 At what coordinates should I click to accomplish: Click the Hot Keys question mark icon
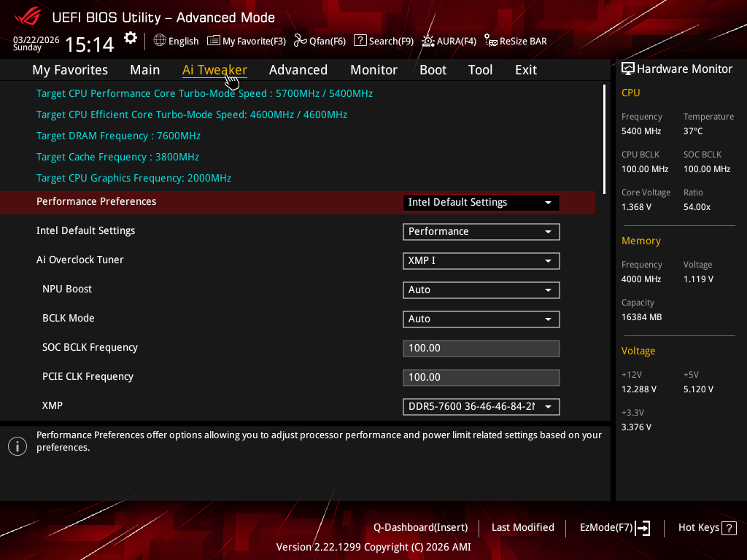(x=729, y=528)
